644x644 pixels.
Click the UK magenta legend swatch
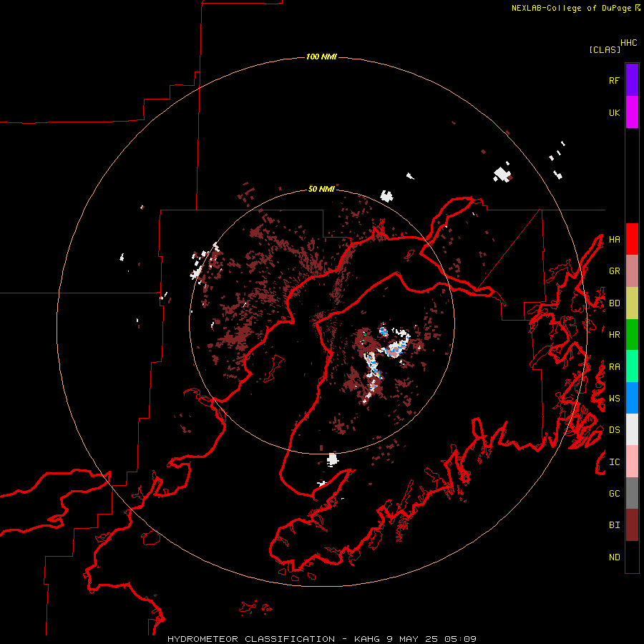tap(632, 112)
